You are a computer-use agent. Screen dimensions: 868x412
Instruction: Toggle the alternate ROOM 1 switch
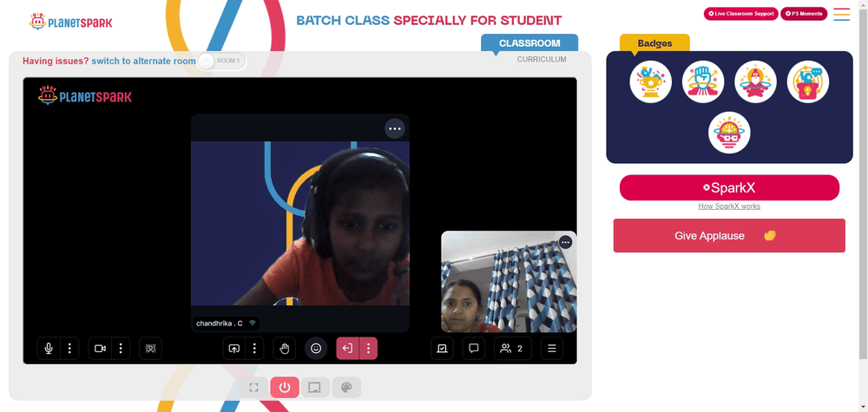pos(221,61)
